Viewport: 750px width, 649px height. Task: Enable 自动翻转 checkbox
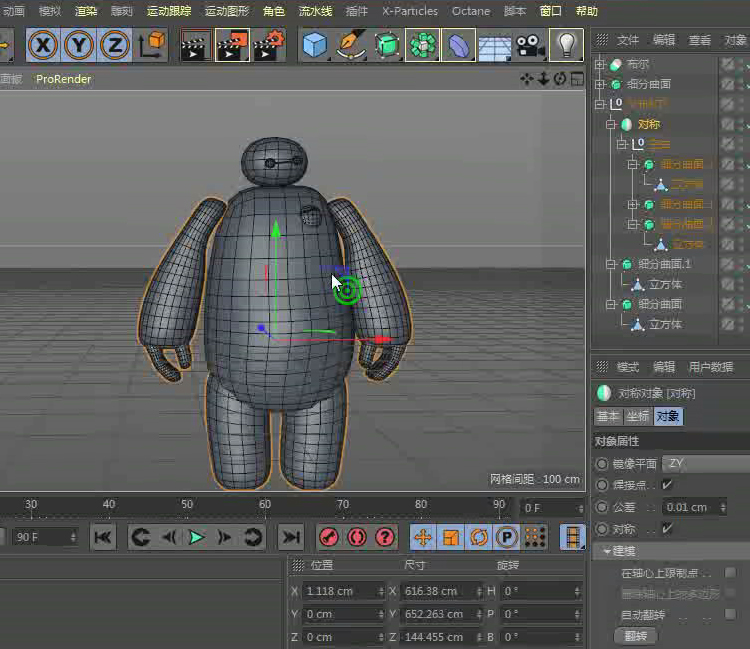730,614
